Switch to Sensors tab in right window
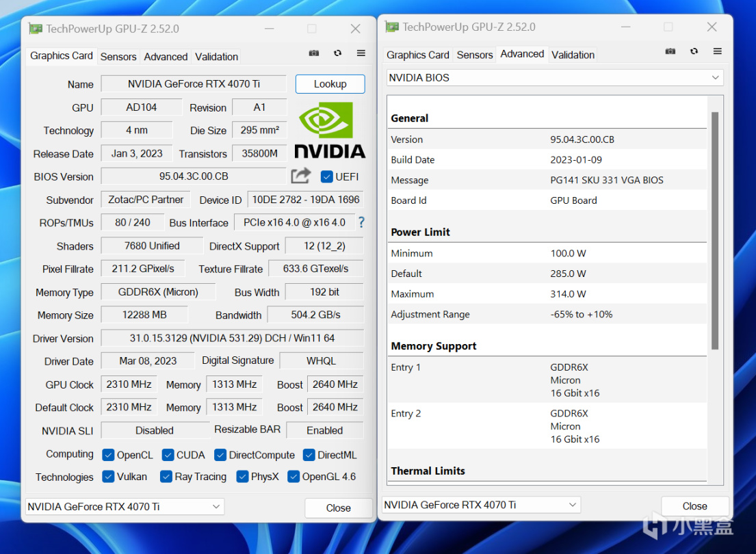 tap(474, 55)
